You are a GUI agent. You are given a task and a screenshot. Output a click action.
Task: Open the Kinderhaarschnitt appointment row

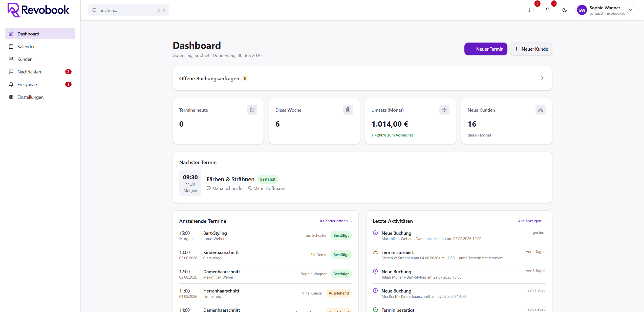266,255
